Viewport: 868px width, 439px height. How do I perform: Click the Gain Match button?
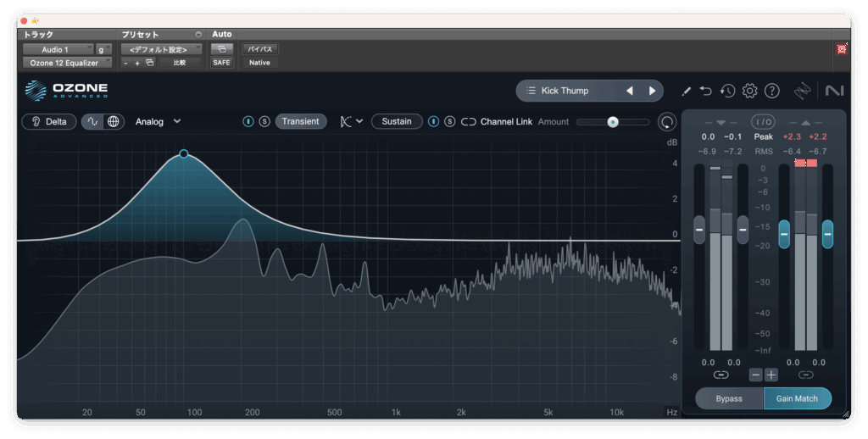(x=797, y=398)
